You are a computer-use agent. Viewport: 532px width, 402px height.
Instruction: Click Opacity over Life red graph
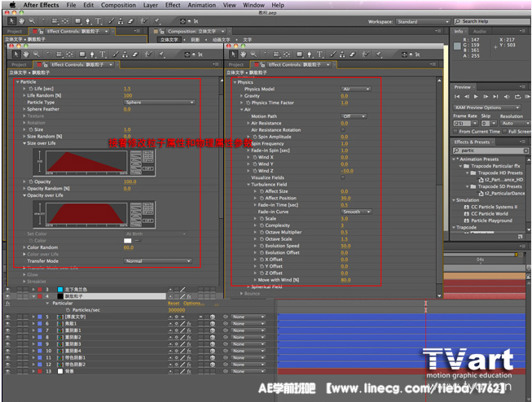click(x=86, y=214)
